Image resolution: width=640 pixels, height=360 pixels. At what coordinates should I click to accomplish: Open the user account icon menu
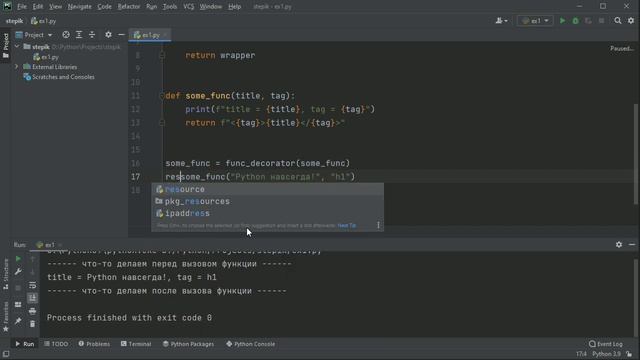coord(501,21)
